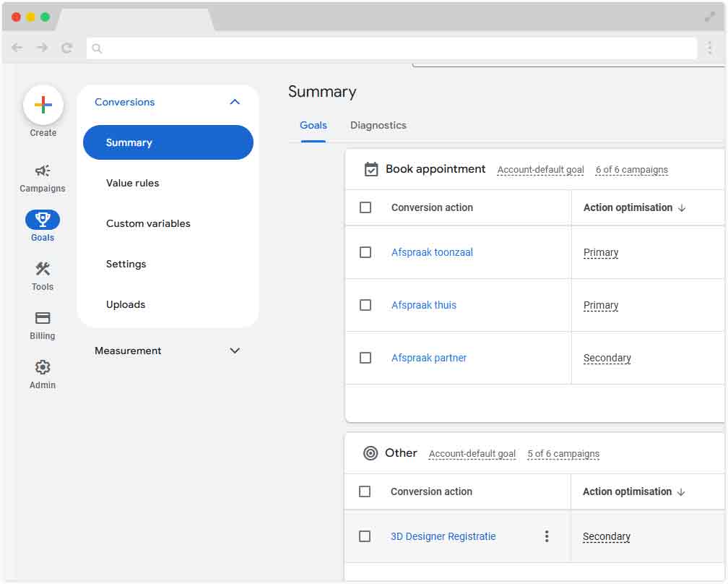Sort Book appointment by Action optimisation arrow
The image size is (728, 584).
tap(682, 208)
